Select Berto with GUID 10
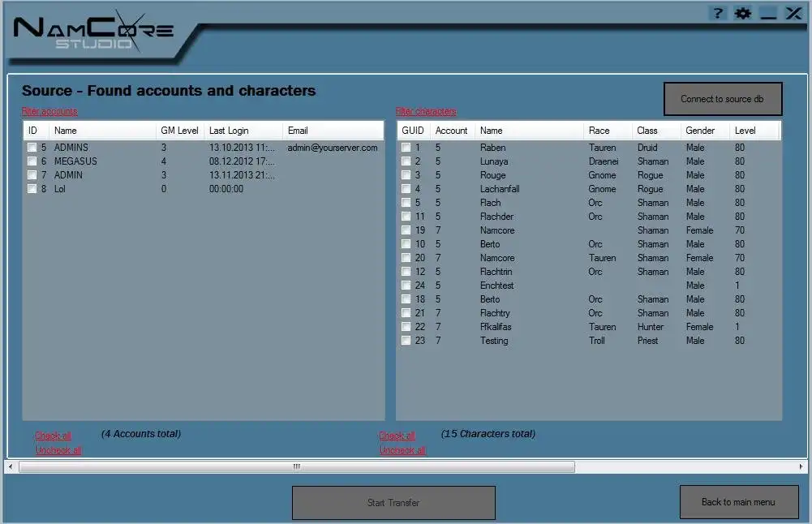The height and width of the screenshot is (524, 812). click(490, 244)
